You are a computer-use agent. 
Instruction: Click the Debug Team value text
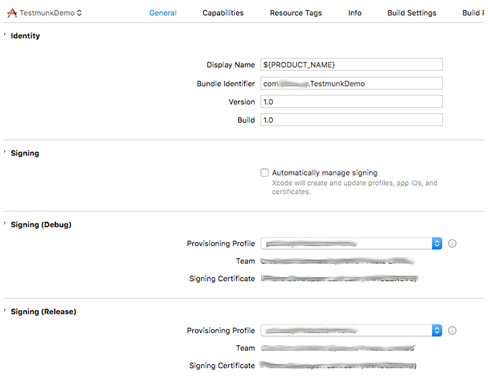pyautogui.click(x=337, y=261)
